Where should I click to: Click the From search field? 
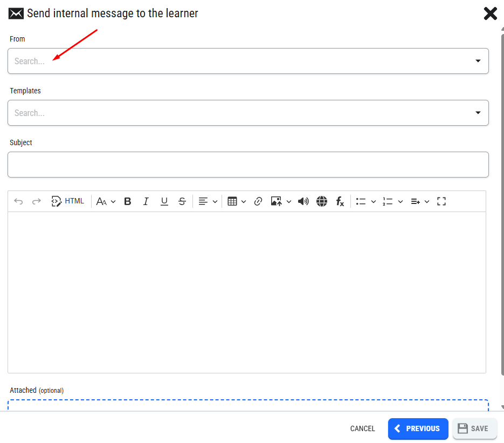[x=248, y=61]
